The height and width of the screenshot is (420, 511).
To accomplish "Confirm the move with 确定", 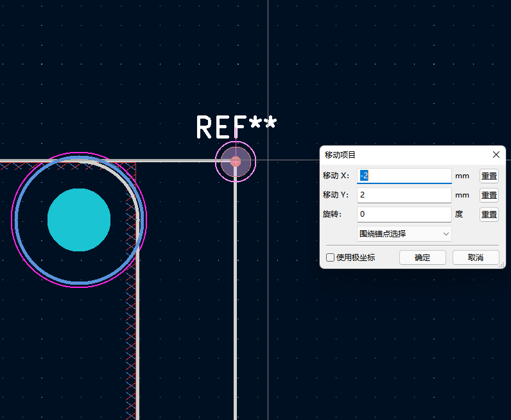I will tap(422, 258).
